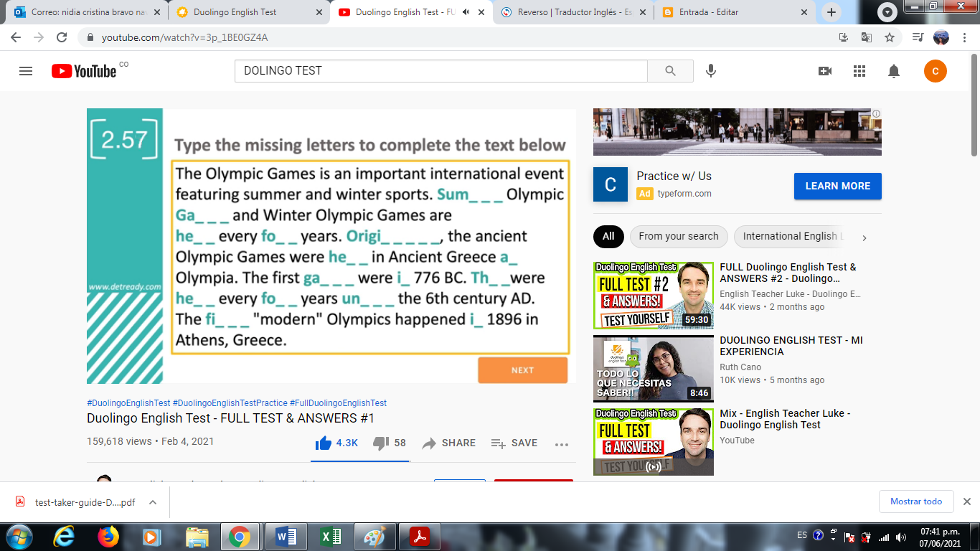Open the create video camera icon
The height and width of the screenshot is (551, 980).
825,71
